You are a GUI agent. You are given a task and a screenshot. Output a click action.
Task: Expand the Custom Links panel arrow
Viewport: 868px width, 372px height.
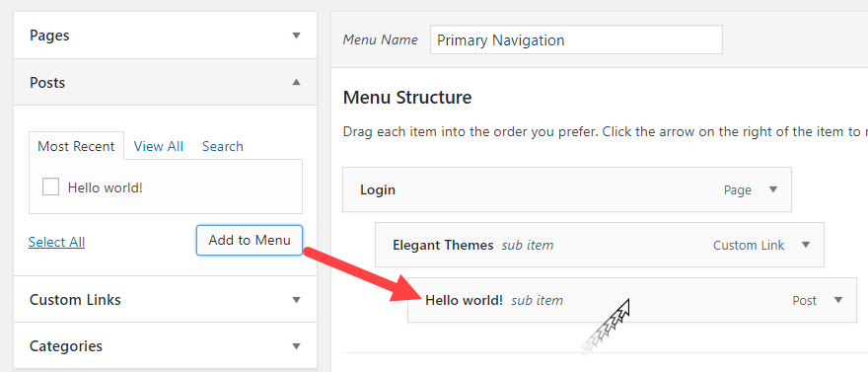click(x=296, y=300)
